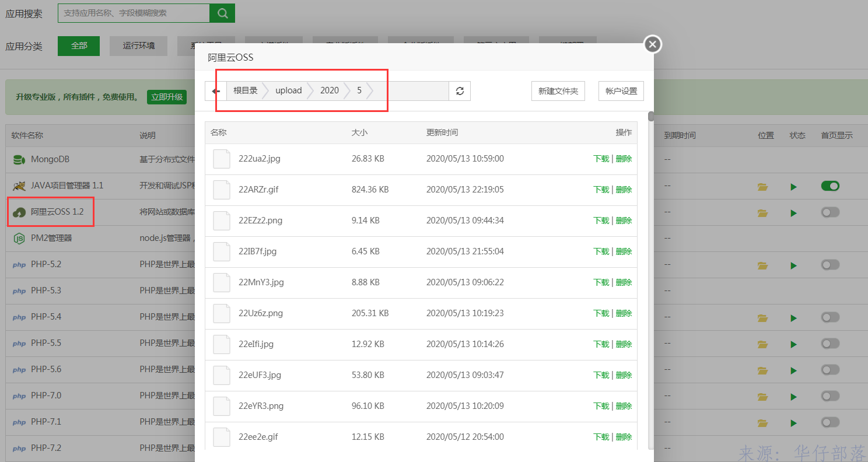
Task: Click 立即升级 upgrade button
Action: (167, 97)
